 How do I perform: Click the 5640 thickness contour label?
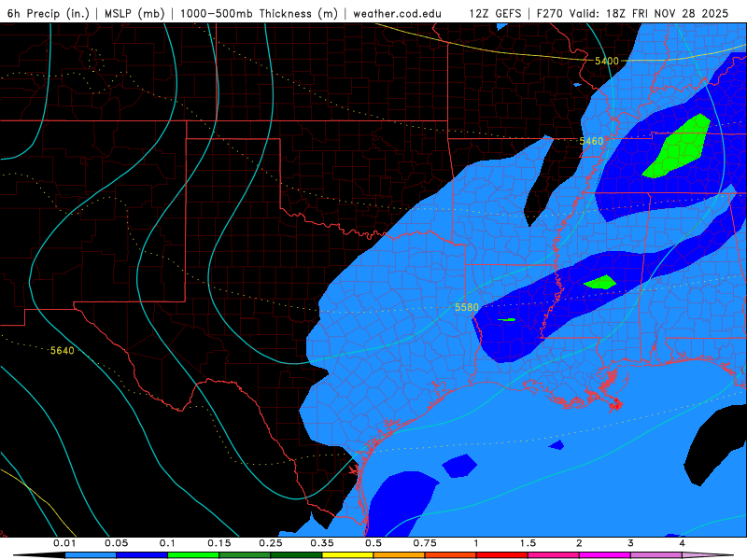point(63,351)
